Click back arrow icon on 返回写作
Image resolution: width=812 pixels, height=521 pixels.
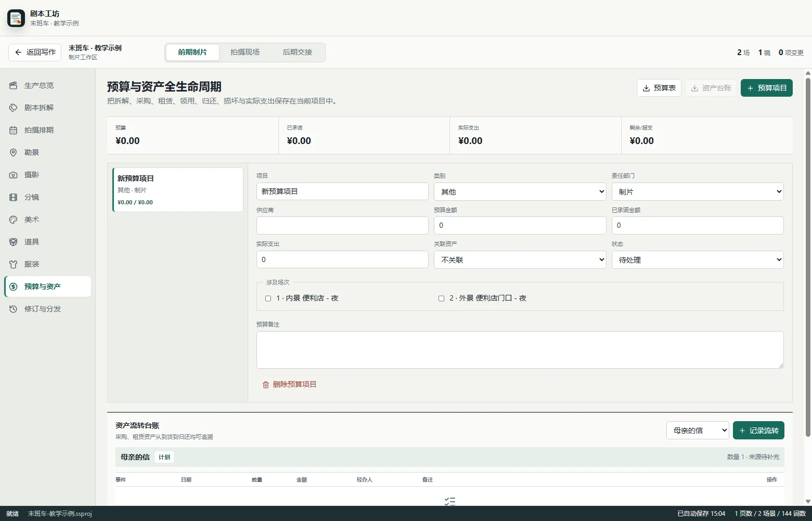(x=18, y=52)
